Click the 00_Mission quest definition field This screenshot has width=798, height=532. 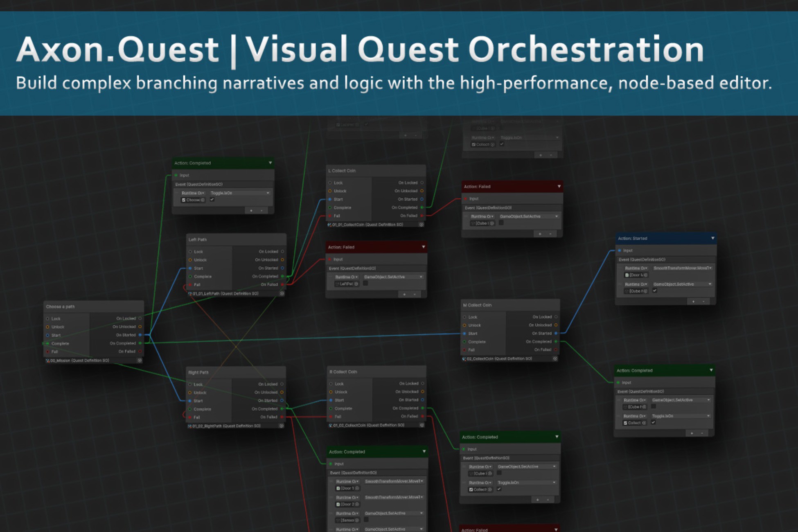[x=94, y=361]
